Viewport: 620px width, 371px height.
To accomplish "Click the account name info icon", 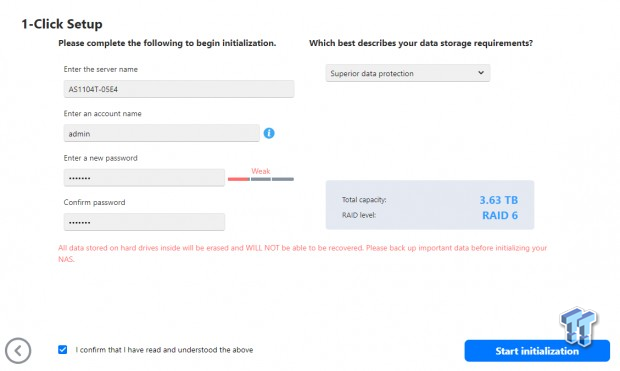I will (x=269, y=133).
